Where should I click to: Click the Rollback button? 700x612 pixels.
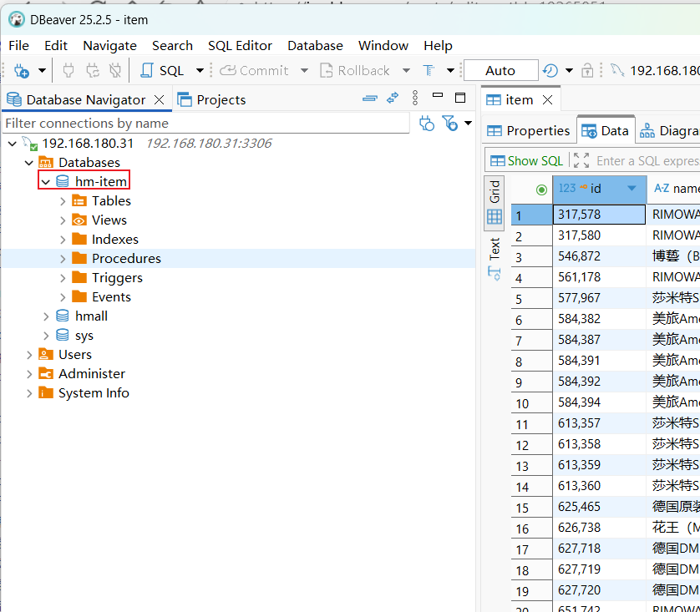(355, 70)
